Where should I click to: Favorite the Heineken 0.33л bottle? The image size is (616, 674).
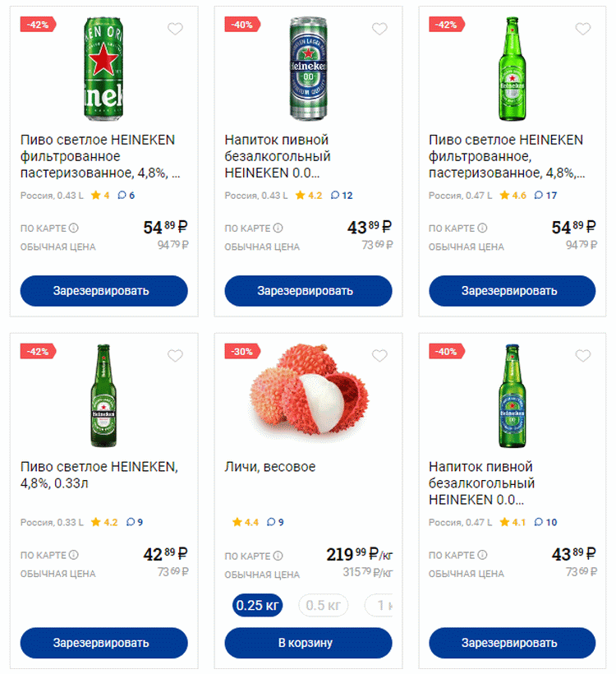click(175, 356)
